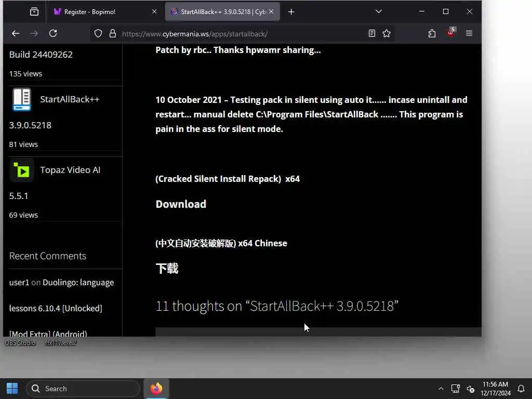View site security padlock information

tap(113, 34)
